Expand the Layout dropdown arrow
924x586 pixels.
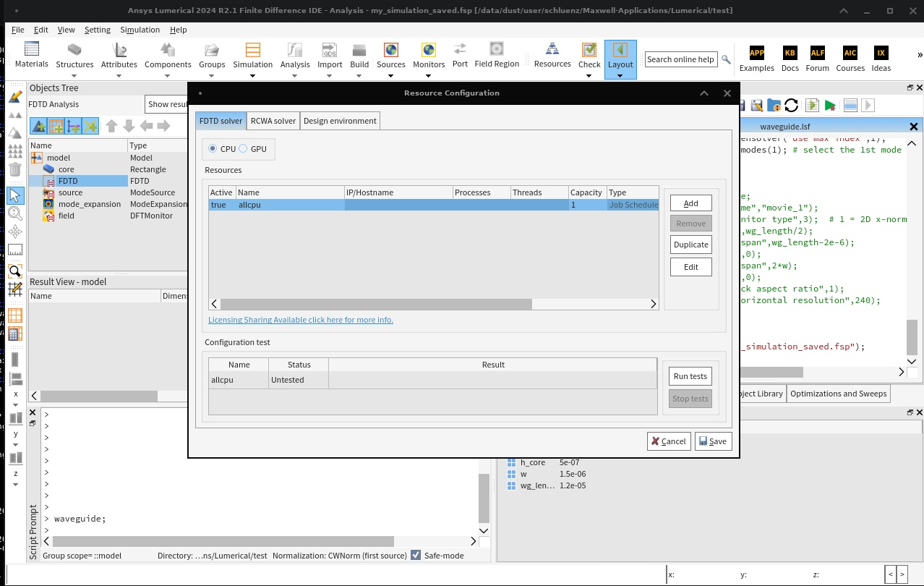click(x=620, y=75)
